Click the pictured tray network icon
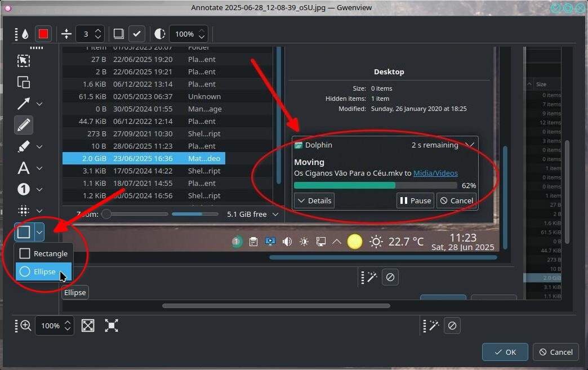Screen dimensions: 588x370 [x=321, y=242]
